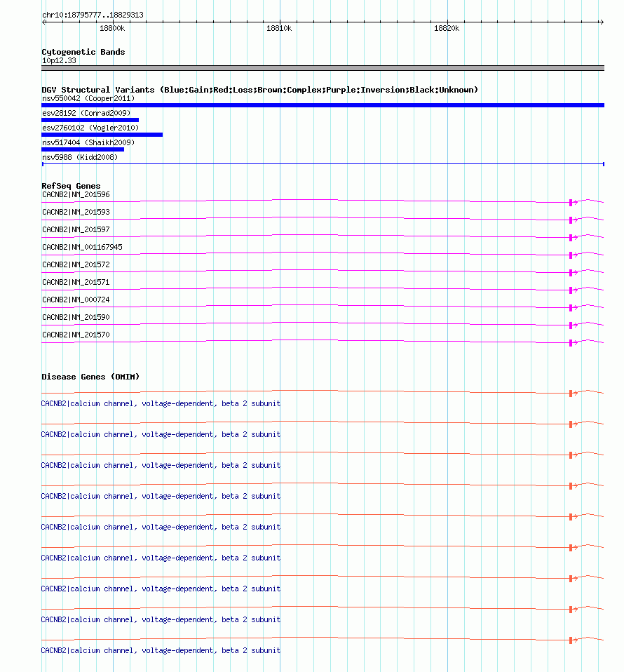Open the nsv5988 (Kidd2008) variant label
624x672 pixels.
pyautogui.click(x=80, y=157)
